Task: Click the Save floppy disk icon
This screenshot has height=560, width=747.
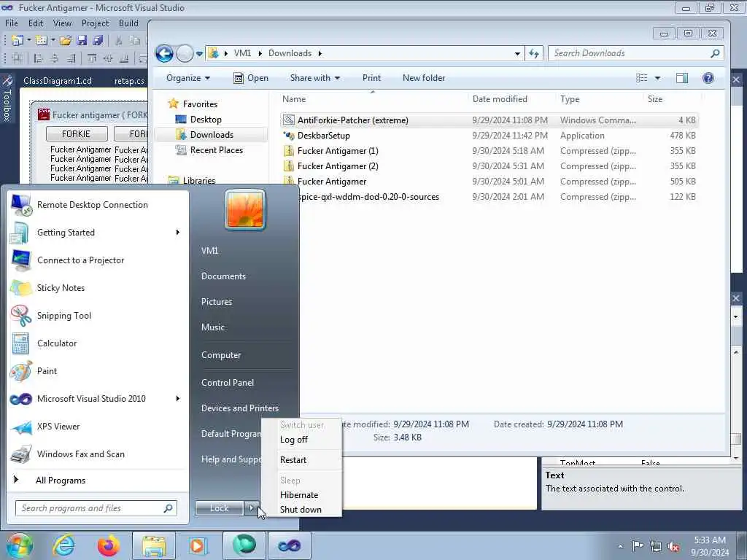Action: coord(82,41)
